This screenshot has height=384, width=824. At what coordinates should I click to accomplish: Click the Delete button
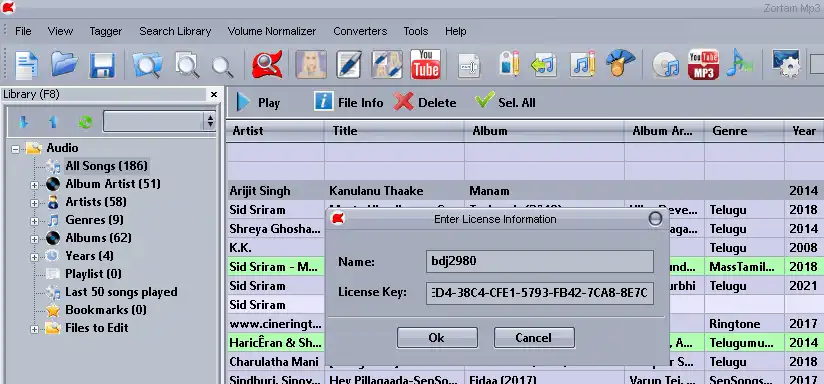click(425, 102)
